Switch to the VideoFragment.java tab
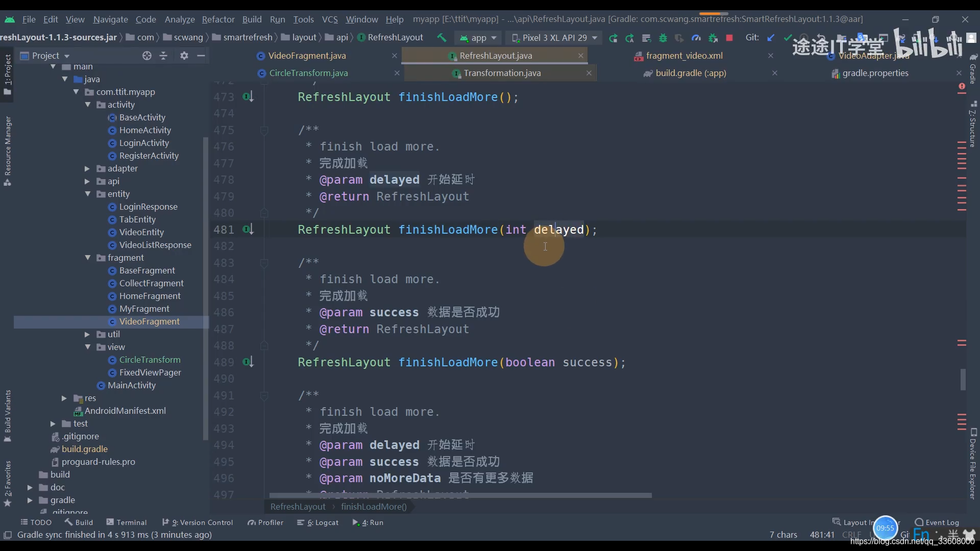 point(307,56)
